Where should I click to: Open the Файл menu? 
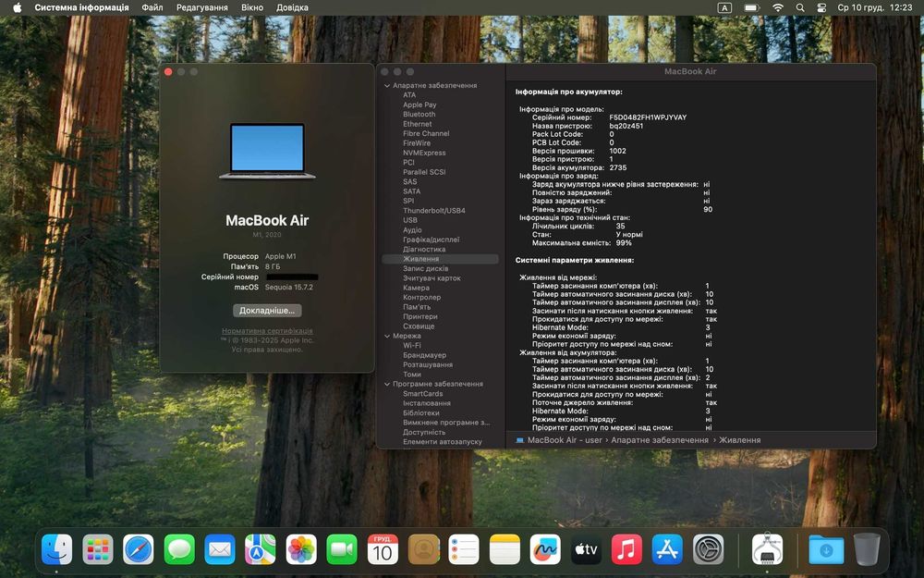152,7
